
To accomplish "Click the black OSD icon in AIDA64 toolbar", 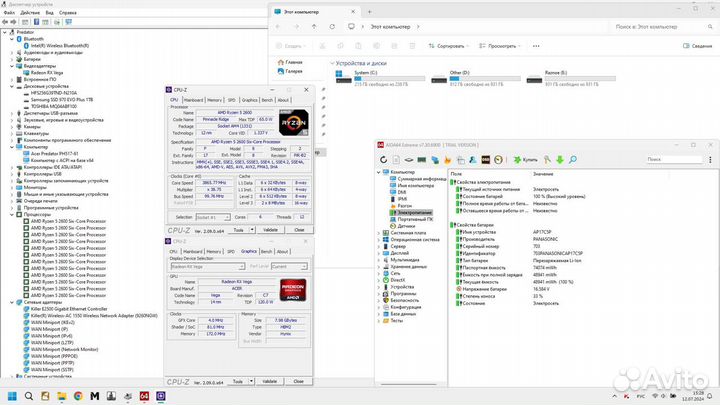I will [x=485, y=160].
